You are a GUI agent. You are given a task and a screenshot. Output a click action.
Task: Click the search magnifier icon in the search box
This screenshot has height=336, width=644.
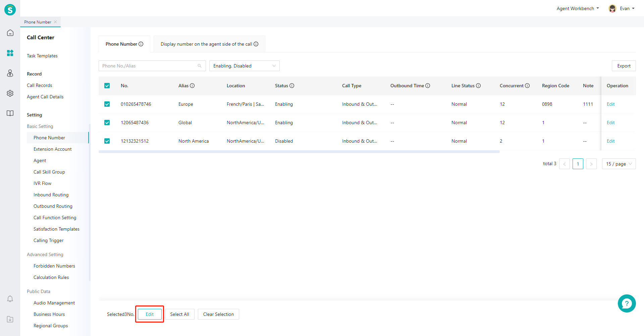(x=200, y=66)
